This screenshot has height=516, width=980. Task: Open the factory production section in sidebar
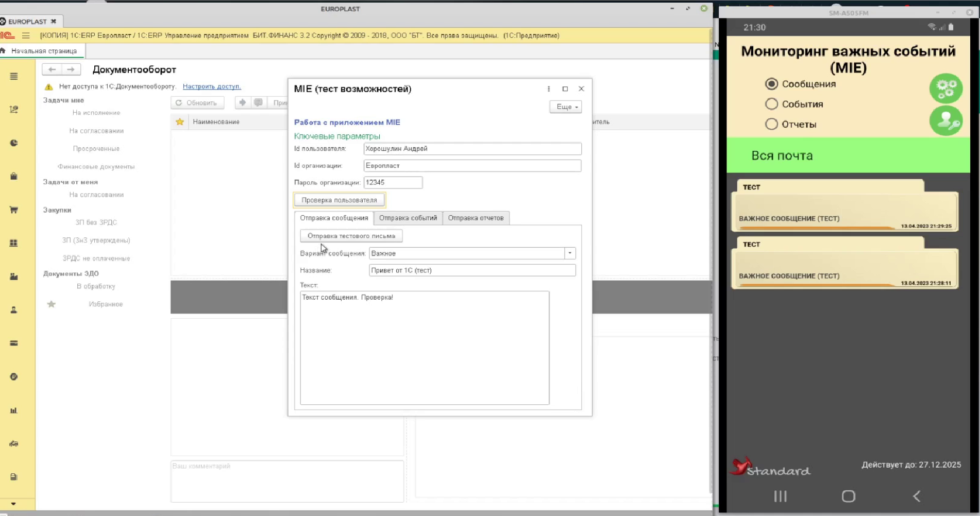point(14,277)
